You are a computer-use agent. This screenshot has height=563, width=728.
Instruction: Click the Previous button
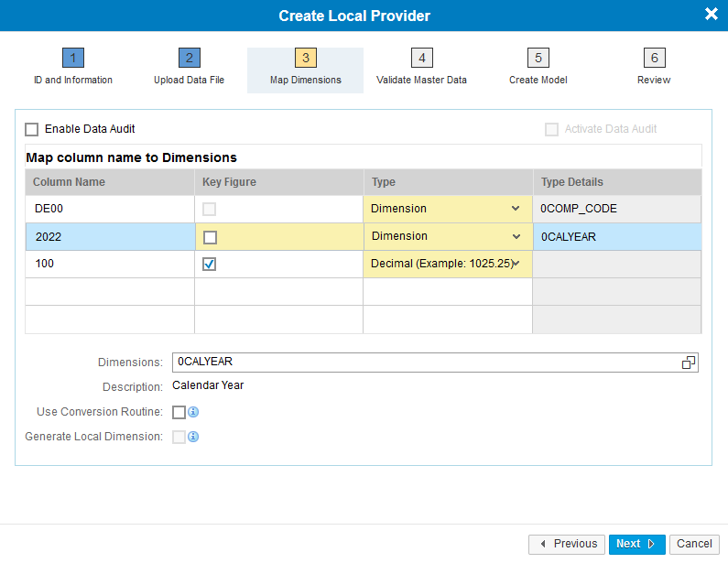click(567, 544)
